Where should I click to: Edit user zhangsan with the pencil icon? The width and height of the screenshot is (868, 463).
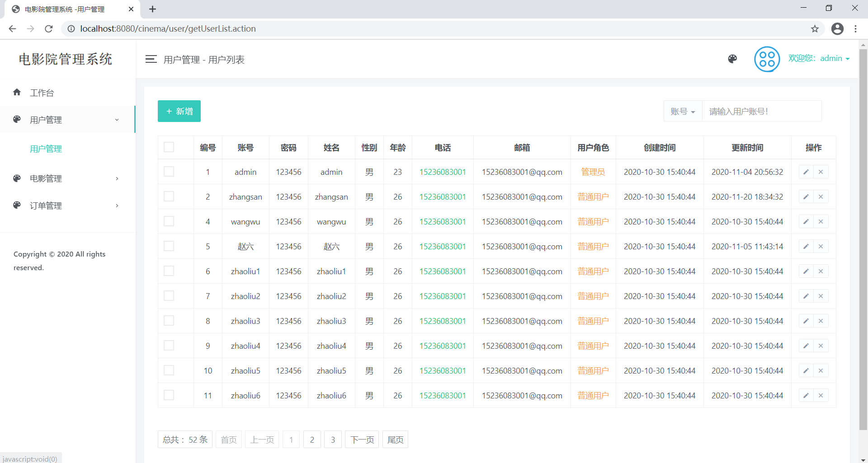pyautogui.click(x=806, y=196)
